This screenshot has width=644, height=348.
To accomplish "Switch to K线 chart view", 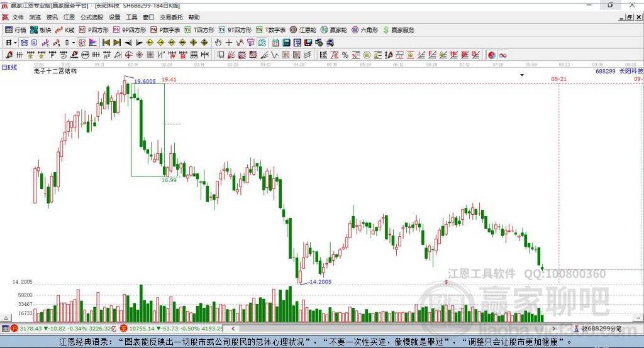I will [x=65, y=30].
